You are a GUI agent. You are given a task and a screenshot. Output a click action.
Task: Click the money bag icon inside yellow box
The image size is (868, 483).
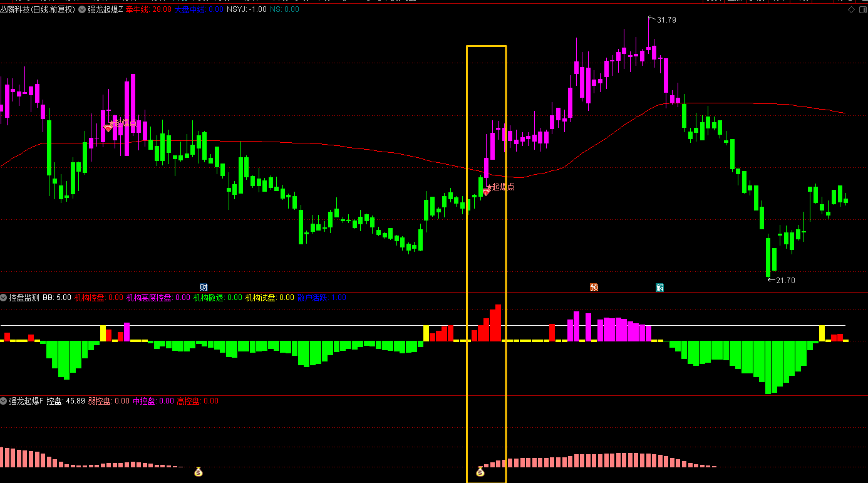click(480, 471)
